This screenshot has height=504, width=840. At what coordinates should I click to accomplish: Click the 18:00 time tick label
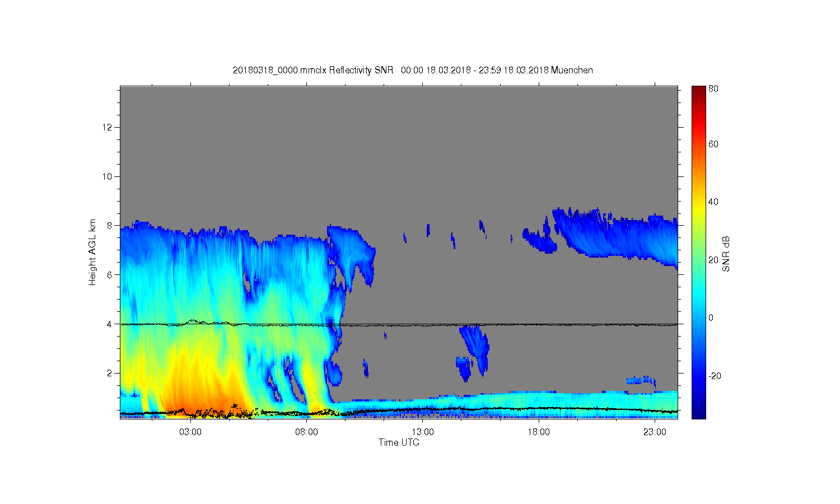[539, 432]
